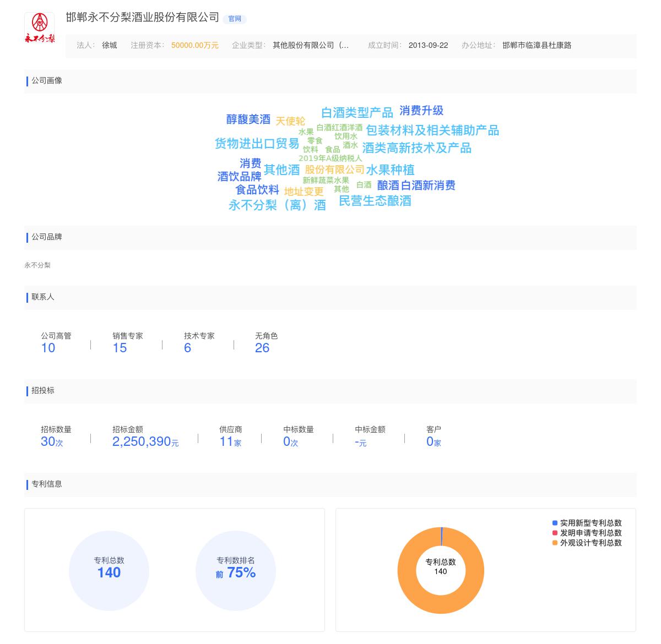Open the 公司高管 count of 10

[48, 348]
